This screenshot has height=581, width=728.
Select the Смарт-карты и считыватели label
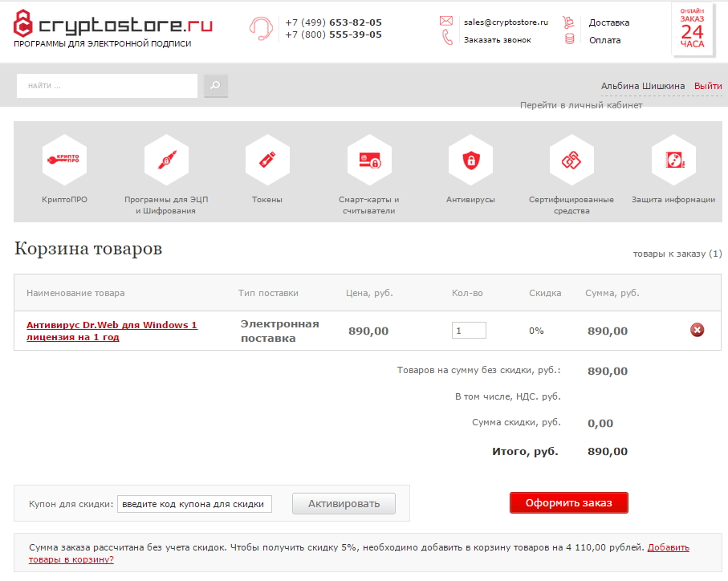pyautogui.click(x=369, y=205)
